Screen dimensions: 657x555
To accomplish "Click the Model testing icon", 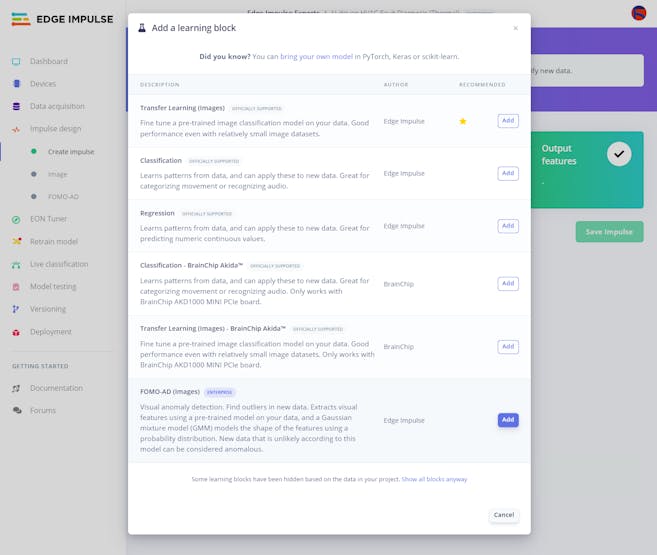I will 16,287.
